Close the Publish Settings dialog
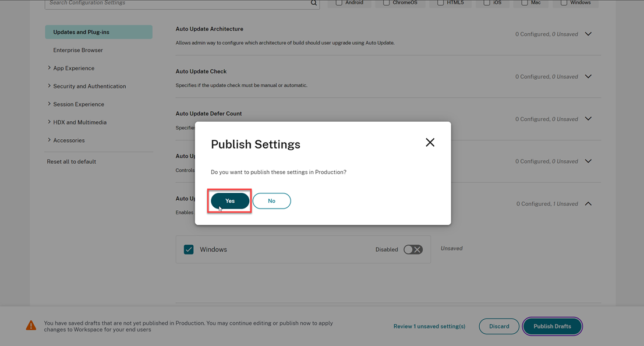Screen dimensions: 644x346 click(x=430, y=143)
